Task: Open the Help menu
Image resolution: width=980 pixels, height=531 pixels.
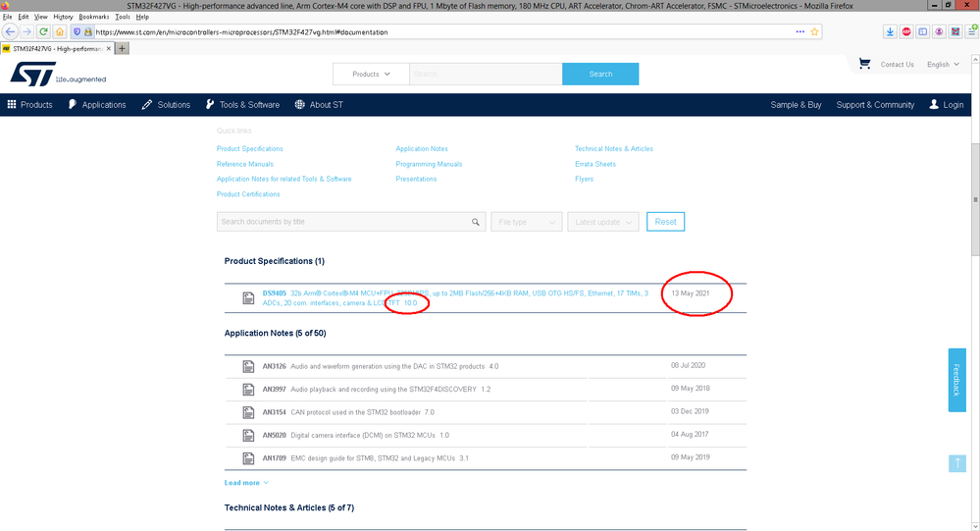Action: (x=142, y=17)
